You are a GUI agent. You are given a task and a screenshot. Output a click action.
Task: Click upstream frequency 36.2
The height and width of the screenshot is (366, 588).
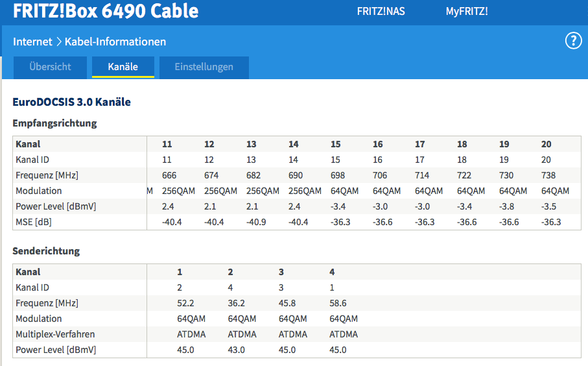236,303
